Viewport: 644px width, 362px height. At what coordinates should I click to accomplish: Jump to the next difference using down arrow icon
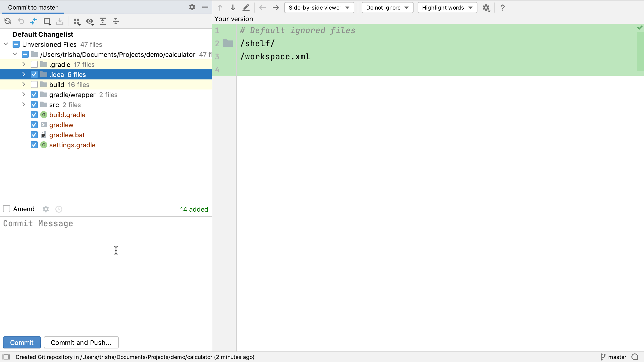coord(233,8)
